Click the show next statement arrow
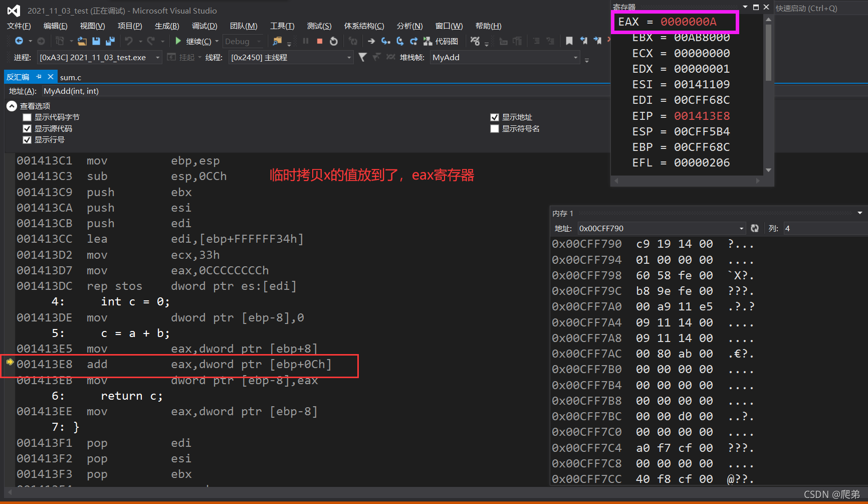868x504 pixels. (x=371, y=41)
